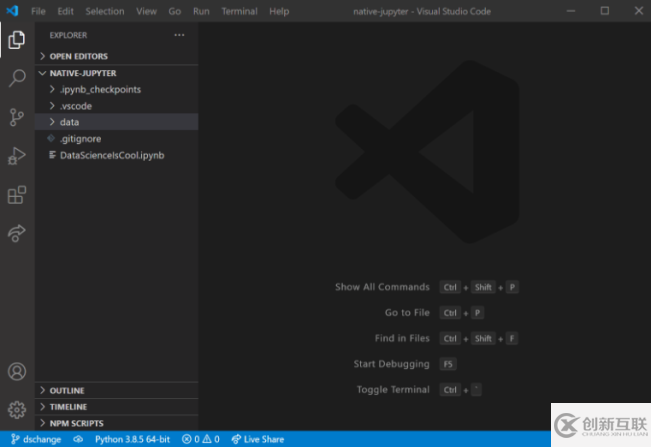Expand the NPM SCRIPTS section
The height and width of the screenshot is (447, 651).
point(76,423)
